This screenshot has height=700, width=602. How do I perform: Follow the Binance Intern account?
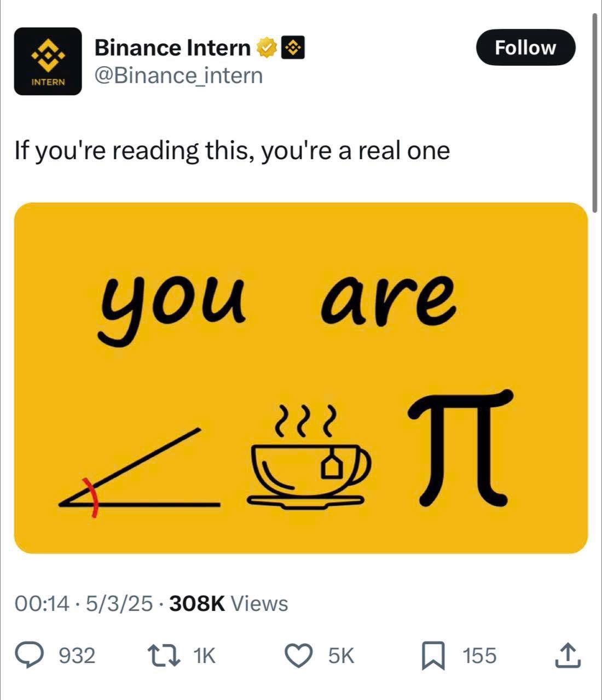[525, 48]
